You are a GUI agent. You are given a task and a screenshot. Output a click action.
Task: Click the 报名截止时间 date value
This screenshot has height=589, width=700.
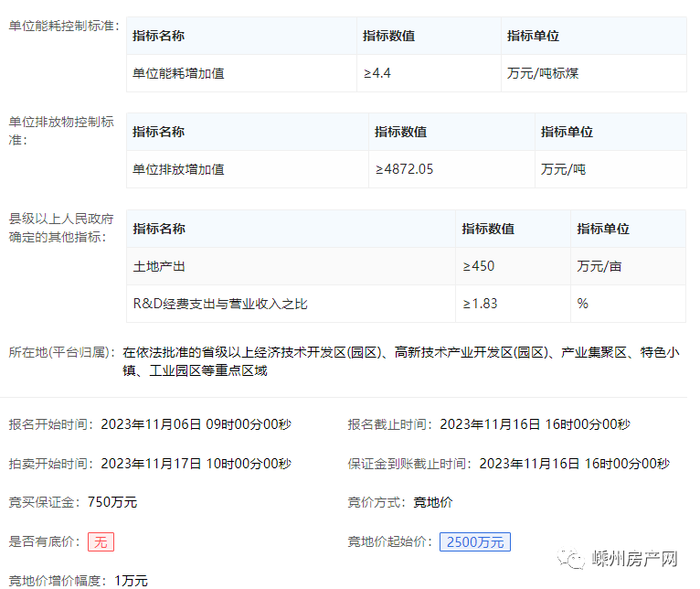pos(535,424)
